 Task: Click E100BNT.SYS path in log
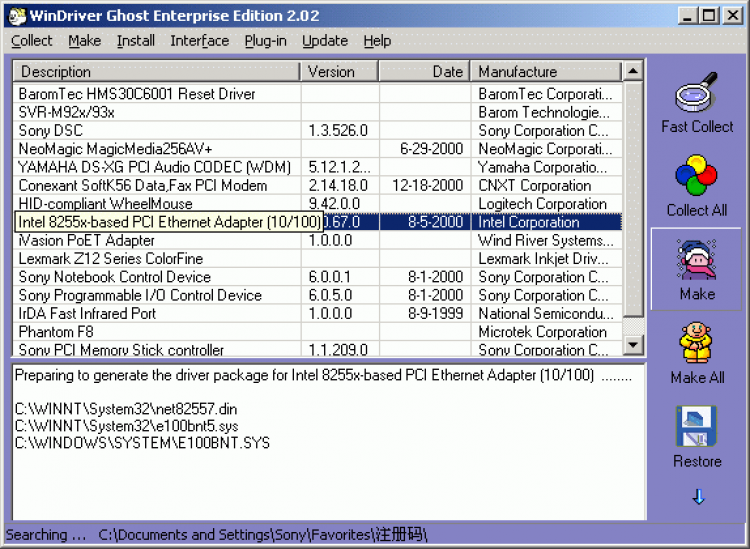pyautogui.click(x=142, y=442)
